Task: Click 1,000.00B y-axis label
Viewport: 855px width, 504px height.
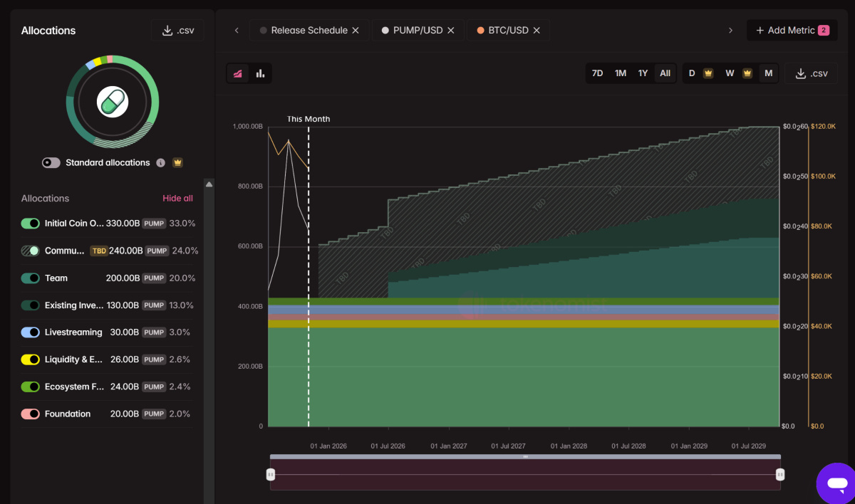Action: pos(247,127)
